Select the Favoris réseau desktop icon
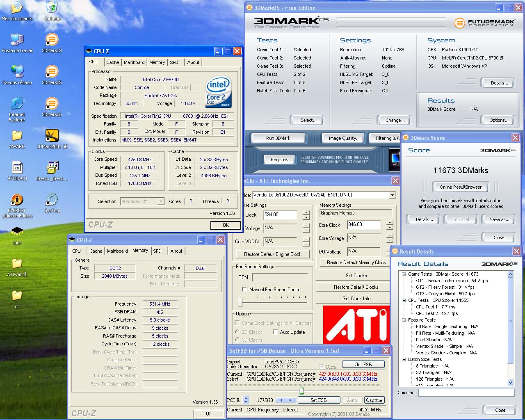The height and width of the screenshot is (420, 525). 17,75
